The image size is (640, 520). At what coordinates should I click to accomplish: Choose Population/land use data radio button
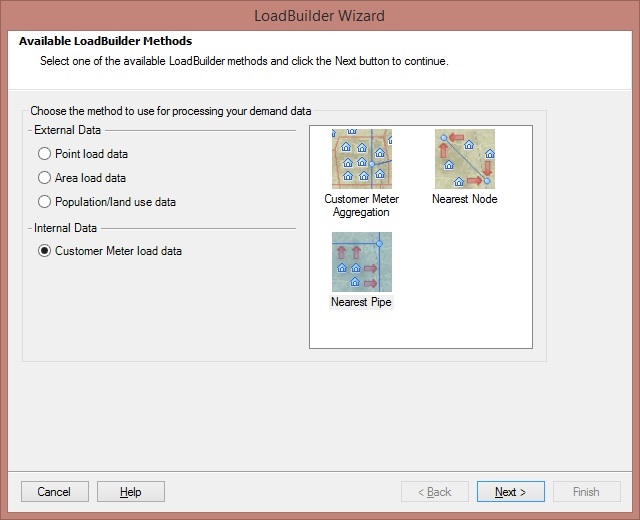[x=44, y=202]
